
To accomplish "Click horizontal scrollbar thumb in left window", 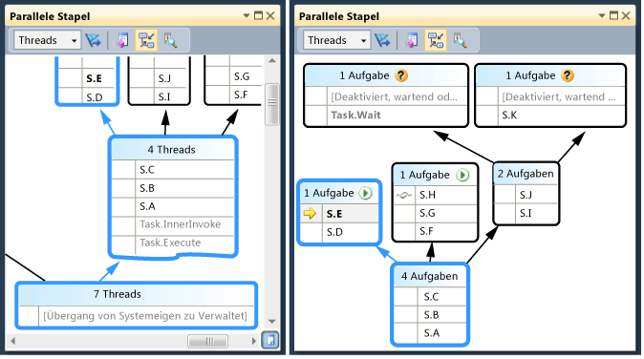I will tap(207, 341).
